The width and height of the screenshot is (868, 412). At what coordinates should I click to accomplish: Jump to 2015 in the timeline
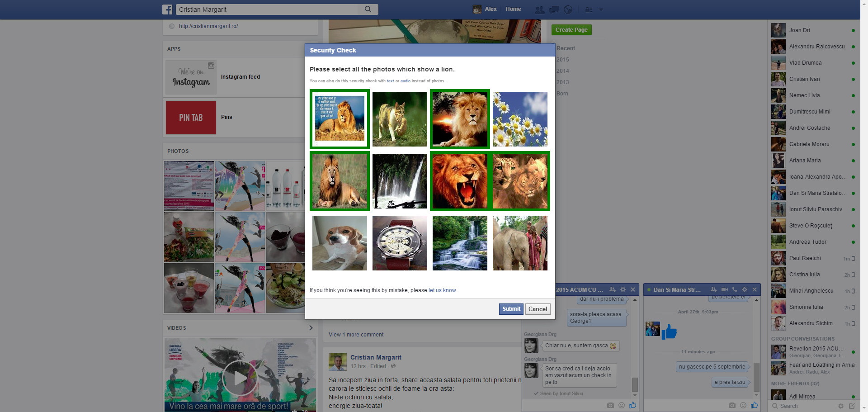point(563,60)
